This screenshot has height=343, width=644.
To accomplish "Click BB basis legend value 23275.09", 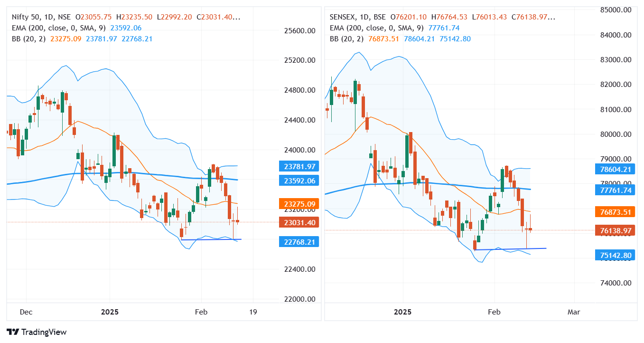I will [x=65, y=39].
